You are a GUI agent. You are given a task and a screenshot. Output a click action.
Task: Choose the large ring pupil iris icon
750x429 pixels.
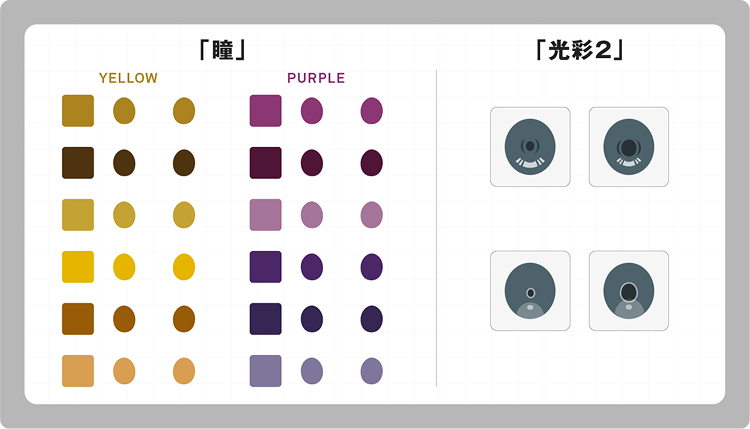pyautogui.click(x=629, y=291)
